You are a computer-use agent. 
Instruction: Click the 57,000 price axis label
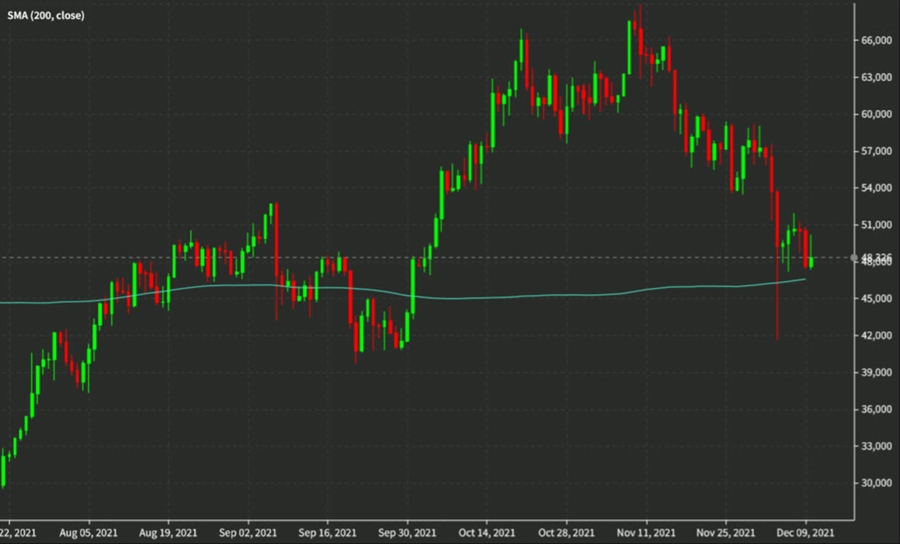[x=875, y=151]
